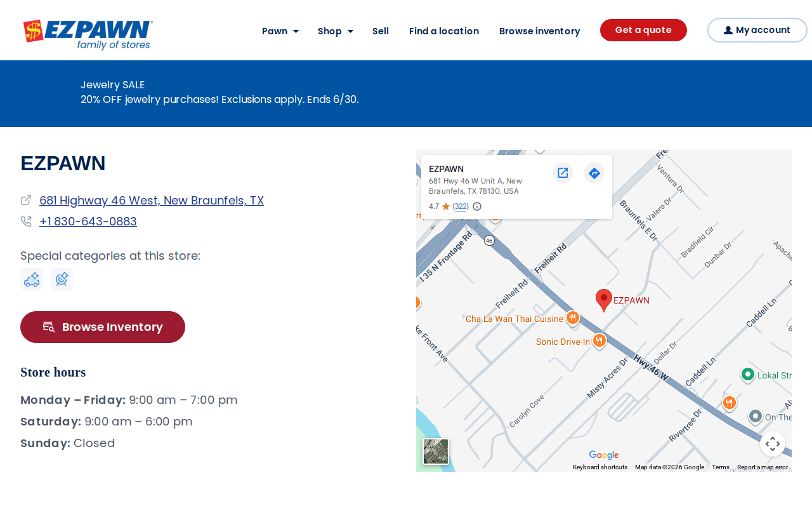
Task: Select the Cha La Wan Thai Cuisine marker
Action: [x=573, y=317]
